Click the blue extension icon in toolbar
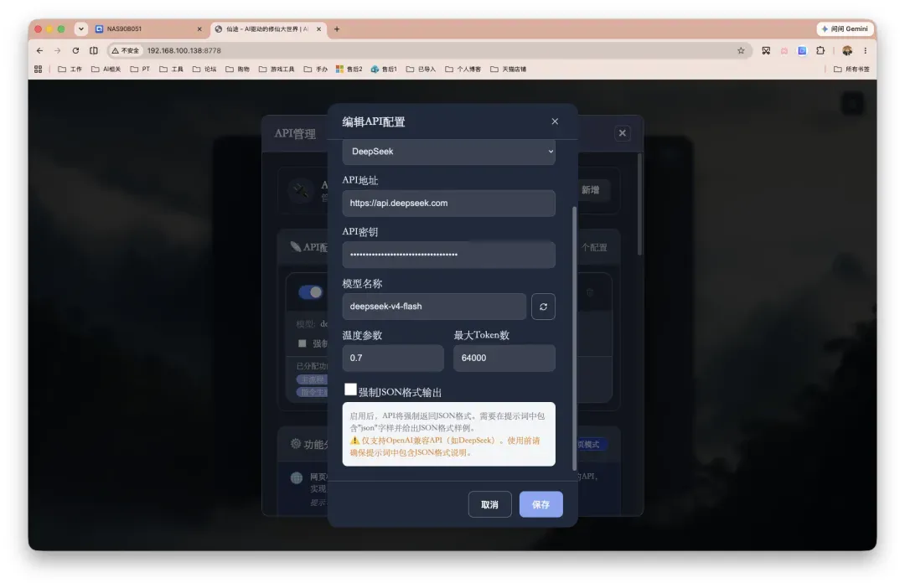The width and height of the screenshot is (905, 588). pyautogui.click(x=802, y=51)
